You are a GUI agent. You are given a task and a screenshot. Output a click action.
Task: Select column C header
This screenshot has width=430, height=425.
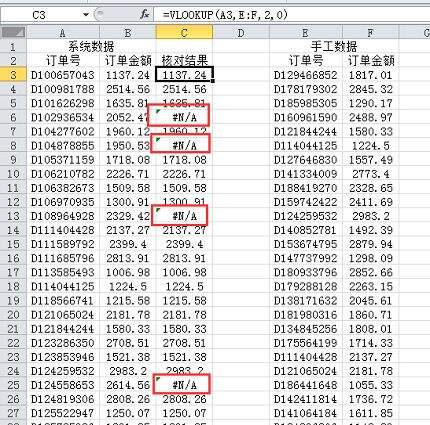(x=184, y=33)
